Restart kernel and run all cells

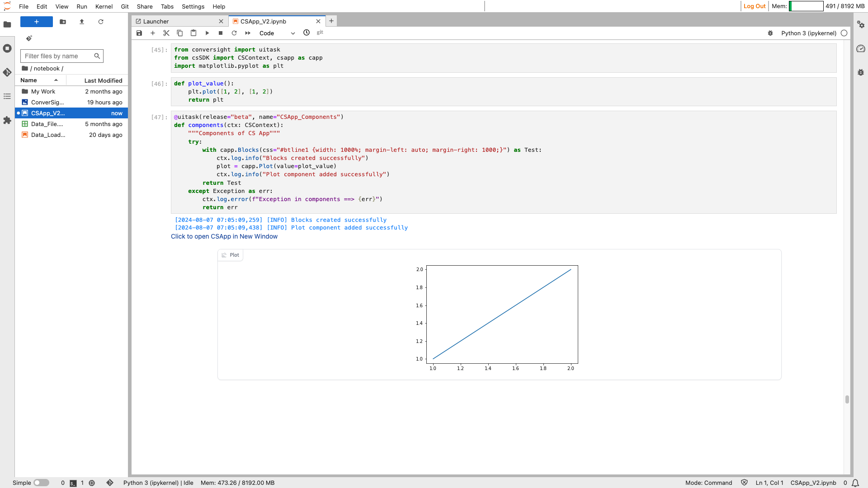(248, 33)
